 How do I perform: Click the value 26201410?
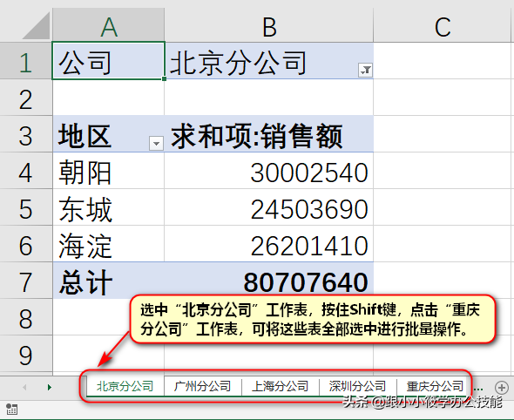[x=309, y=246]
